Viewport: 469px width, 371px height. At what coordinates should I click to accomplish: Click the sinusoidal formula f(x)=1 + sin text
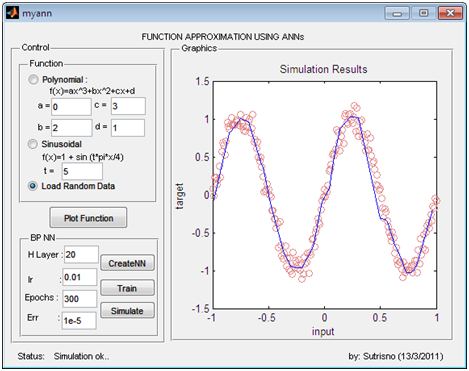tap(83, 157)
